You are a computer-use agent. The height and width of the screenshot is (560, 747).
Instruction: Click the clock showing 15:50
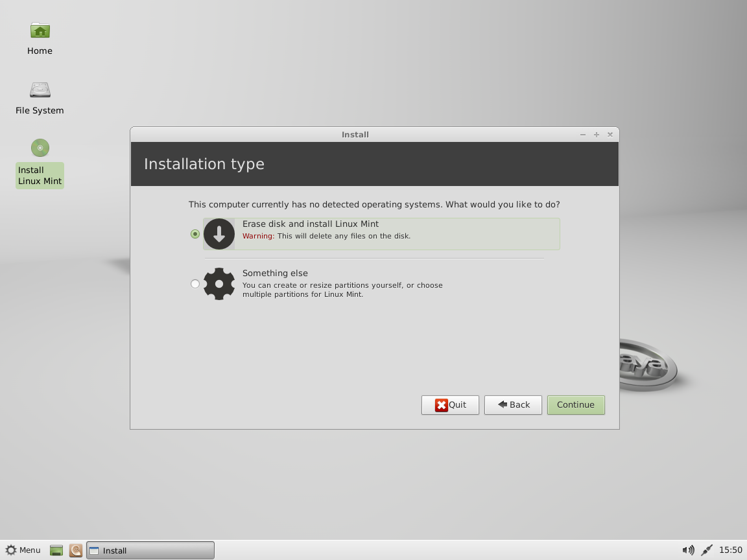point(730,550)
